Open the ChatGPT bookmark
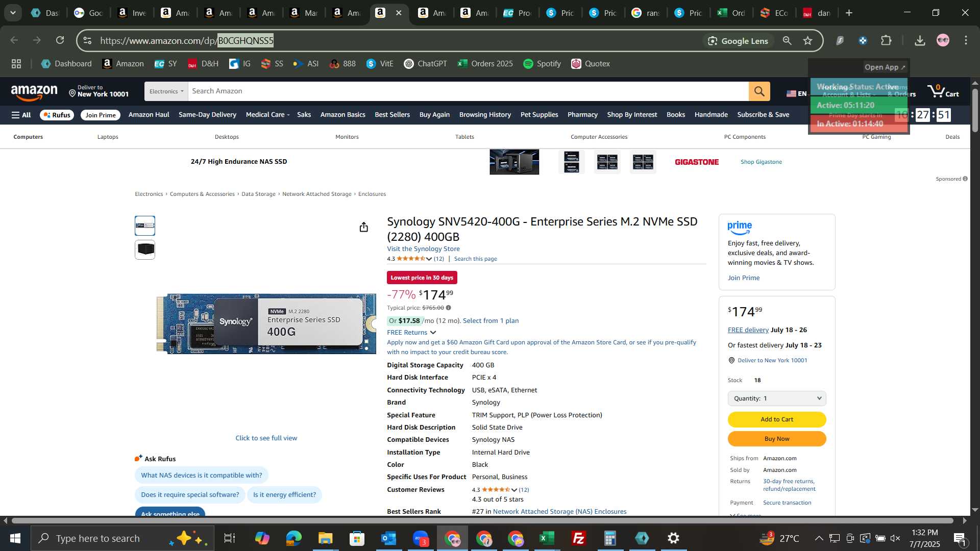This screenshot has height=551, width=980. [425, 64]
